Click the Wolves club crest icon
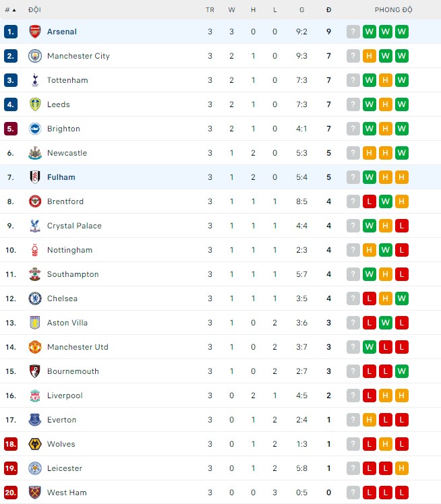Screen dimensions: 441x504 tap(35, 444)
